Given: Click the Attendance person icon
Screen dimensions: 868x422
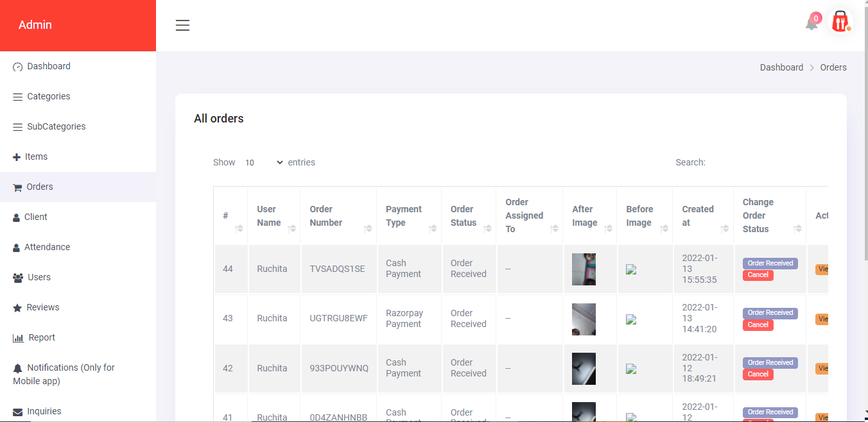Looking at the screenshot, I should [x=17, y=248].
